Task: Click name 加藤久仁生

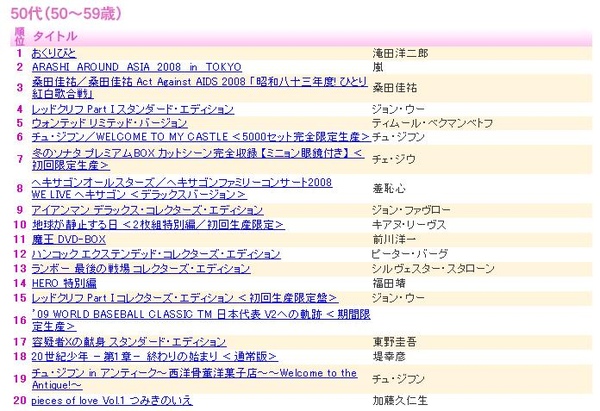Action: tap(400, 400)
